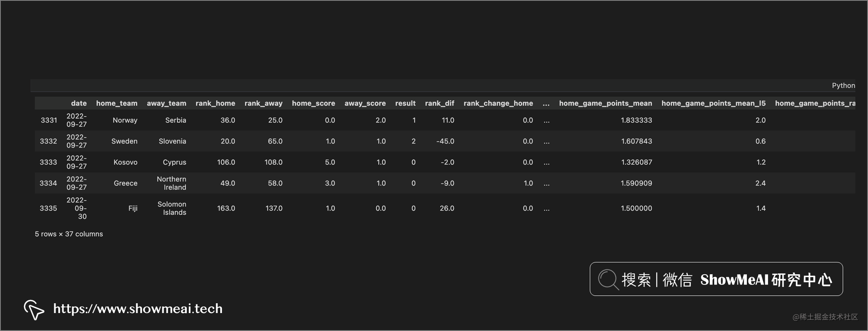The image size is (868, 331).
Task: Click the away_score value 2.0
Action: [x=381, y=120]
